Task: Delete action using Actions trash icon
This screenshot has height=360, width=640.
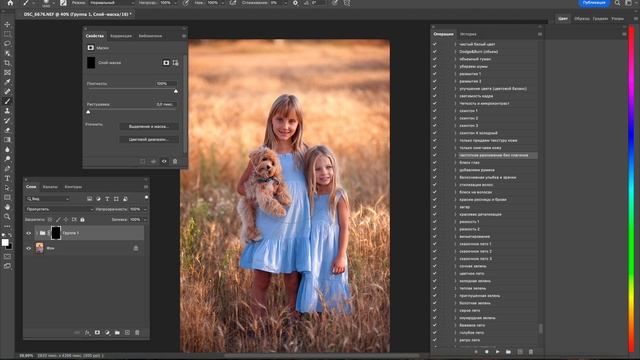Action: pyautogui.click(x=531, y=351)
